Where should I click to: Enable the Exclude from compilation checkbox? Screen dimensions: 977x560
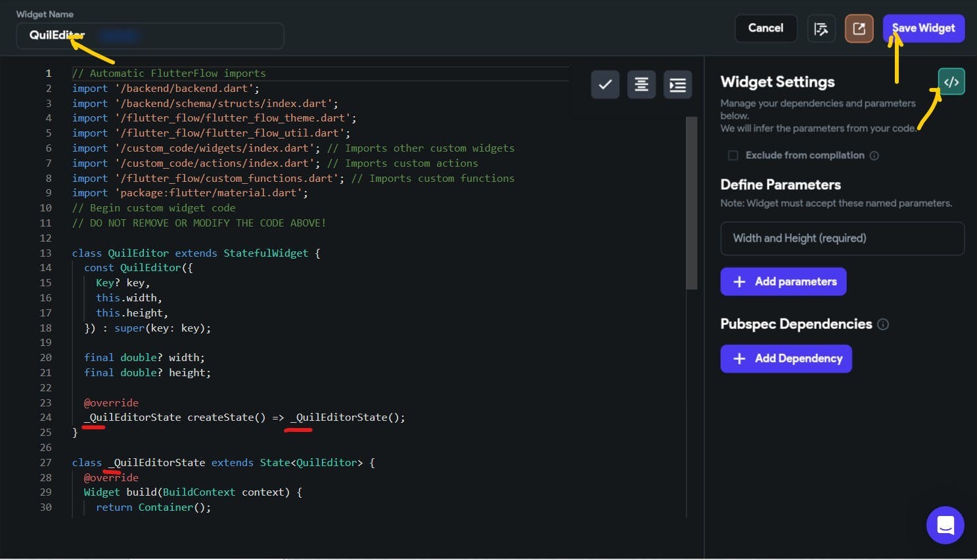click(x=733, y=156)
